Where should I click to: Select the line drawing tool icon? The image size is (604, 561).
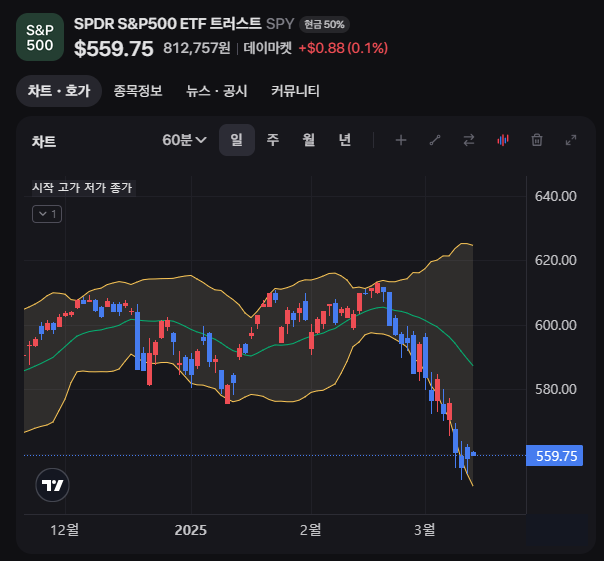pyautogui.click(x=435, y=140)
